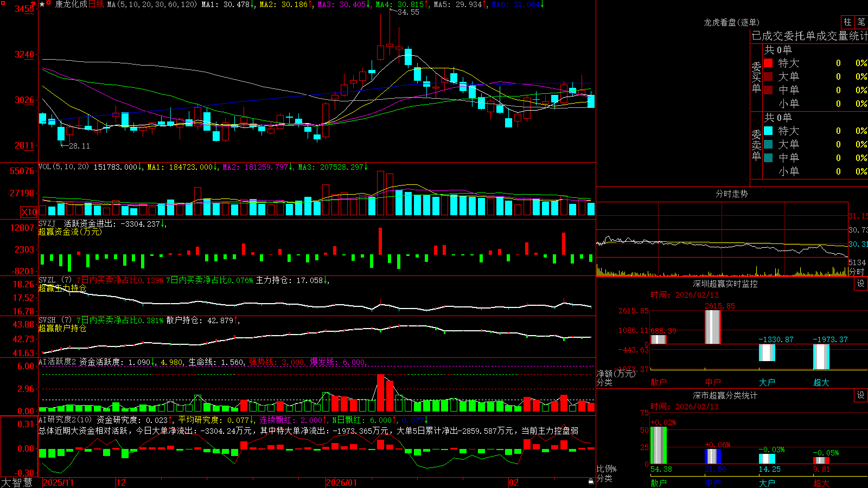Click the 34.55 high price label

coord(409,12)
